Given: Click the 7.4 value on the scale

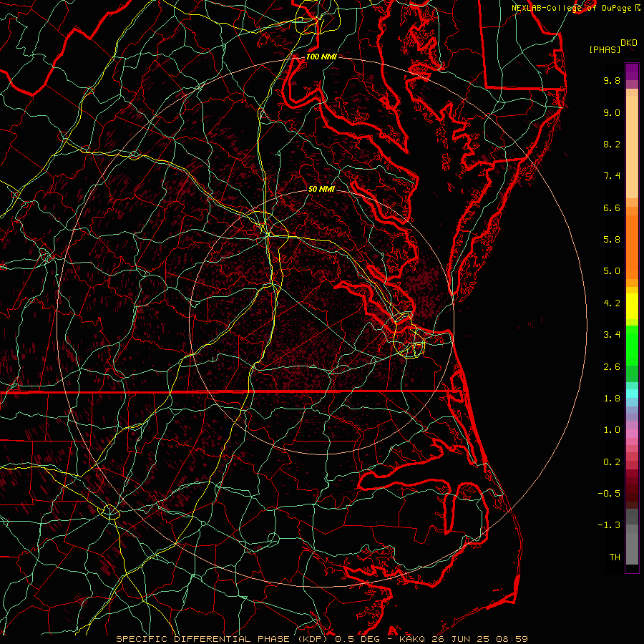Looking at the screenshot, I should click(x=612, y=176).
